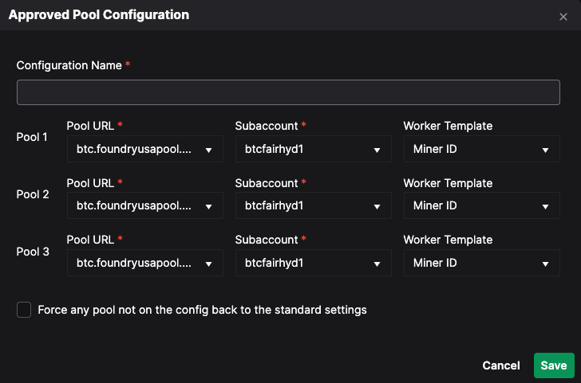Open the Pool 3 Pool URL dropdown
The height and width of the screenshot is (383, 581).
point(145,263)
